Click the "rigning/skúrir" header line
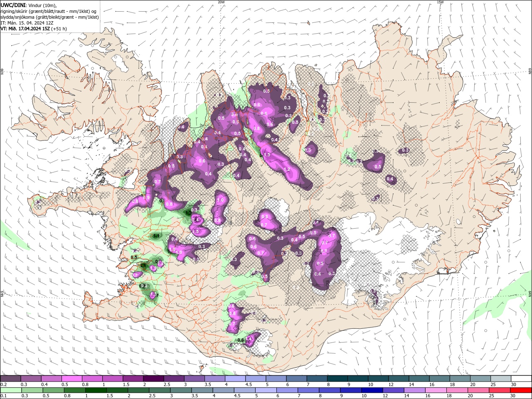Screen dimensions: 532x399 49,11
